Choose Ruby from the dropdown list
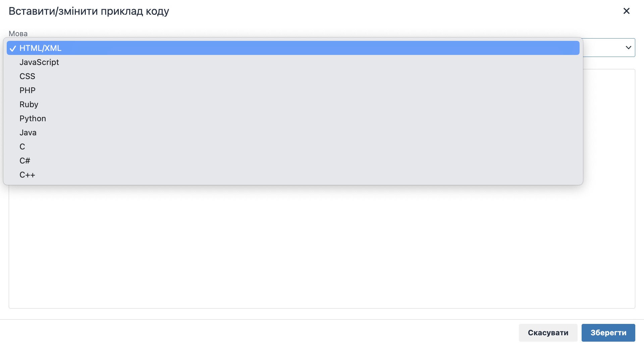644x345 pixels. click(x=29, y=105)
